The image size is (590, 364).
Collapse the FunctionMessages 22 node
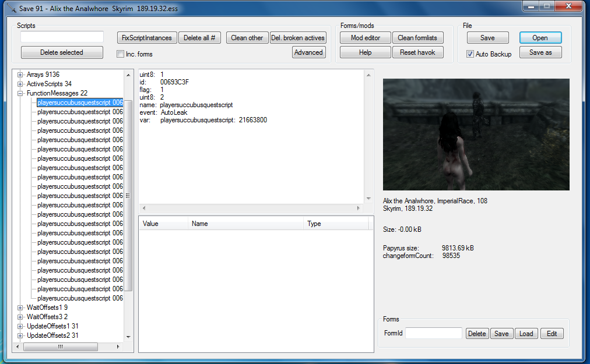point(20,93)
